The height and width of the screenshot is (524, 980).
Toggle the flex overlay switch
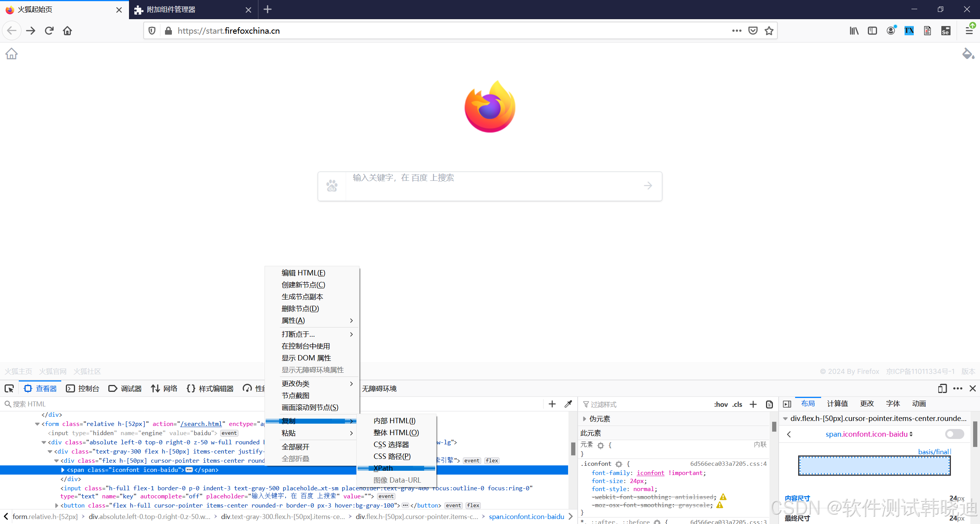point(954,434)
